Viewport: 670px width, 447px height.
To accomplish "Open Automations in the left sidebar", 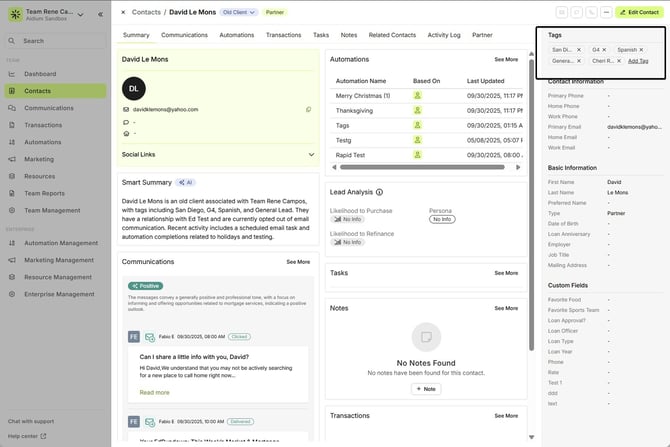I will (x=43, y=142).
